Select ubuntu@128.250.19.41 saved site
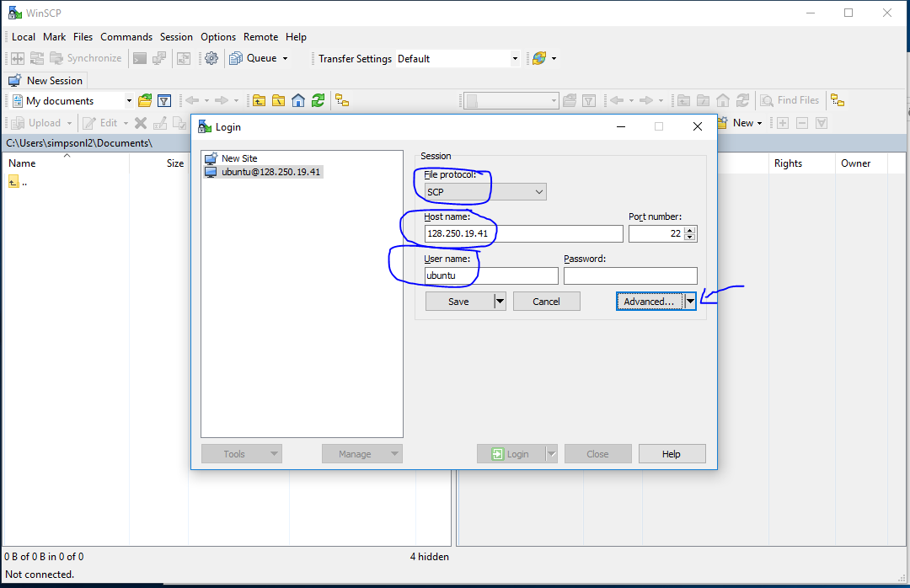This screenshot has width=910, height=588. pyautogui.click(x=270, y=172)
